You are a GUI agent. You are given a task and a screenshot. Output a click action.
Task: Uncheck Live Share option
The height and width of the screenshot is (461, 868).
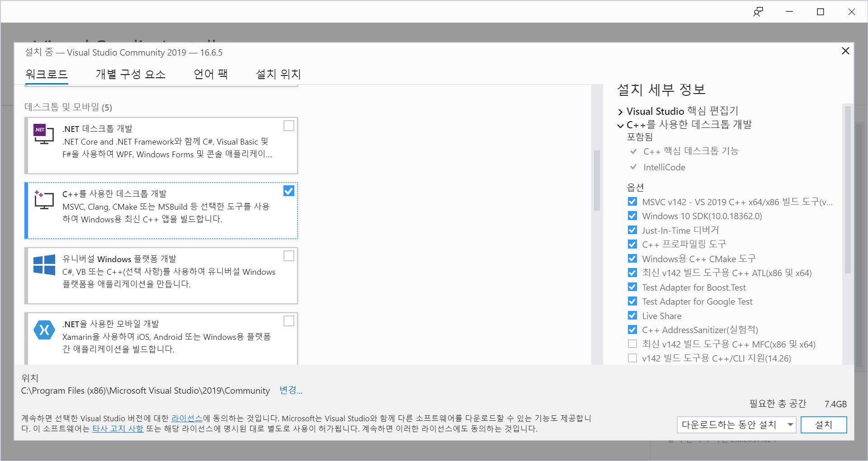[632, 315]
